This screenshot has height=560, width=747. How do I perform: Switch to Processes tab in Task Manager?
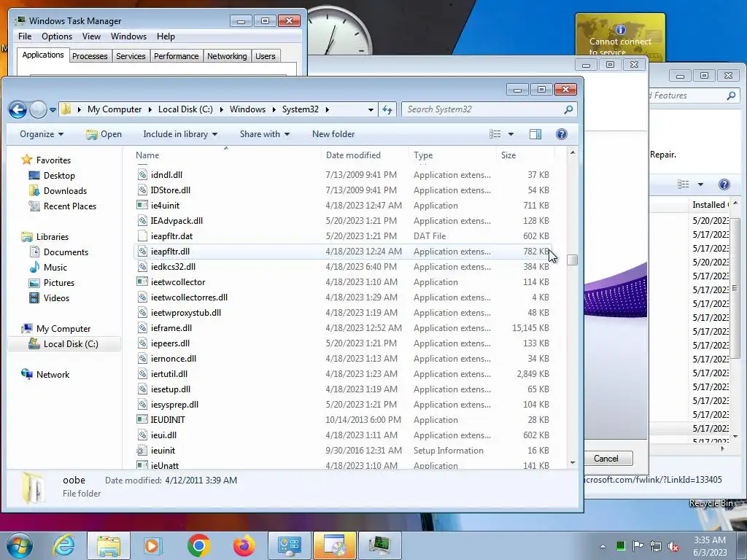tap(90, 56)
